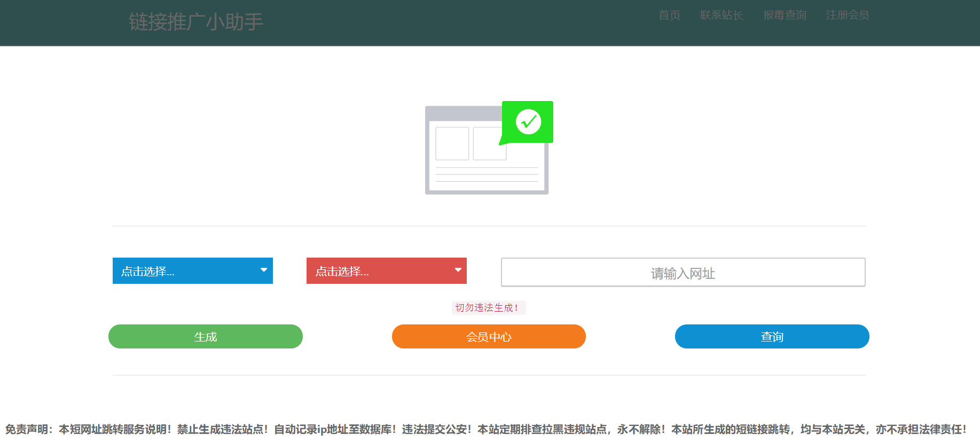Click the green checkmark badge icon
Viewport: 980px width, 442px height.
(x=528, y=122)
